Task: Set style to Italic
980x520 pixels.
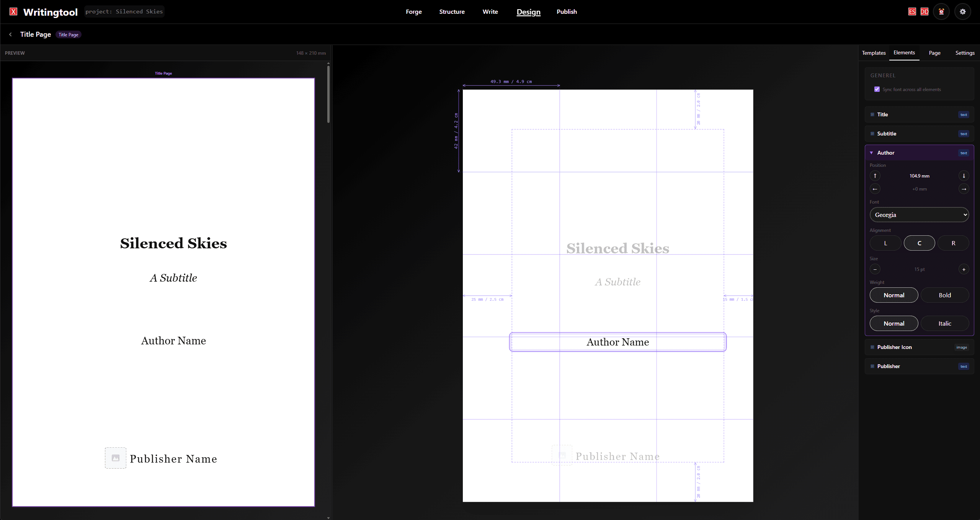Action: [x=945, y=323]
